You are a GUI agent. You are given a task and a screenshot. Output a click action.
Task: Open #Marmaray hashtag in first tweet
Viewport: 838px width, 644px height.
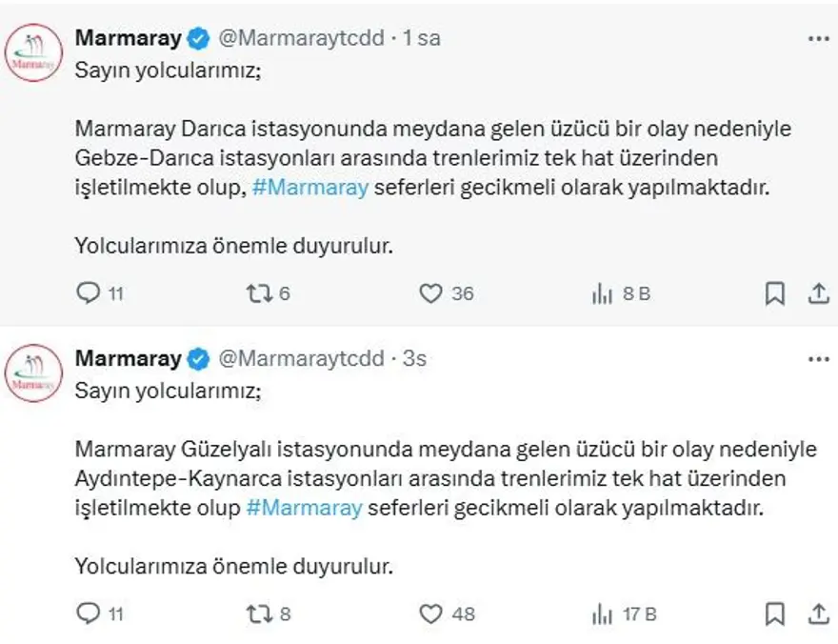pos(309,188)
